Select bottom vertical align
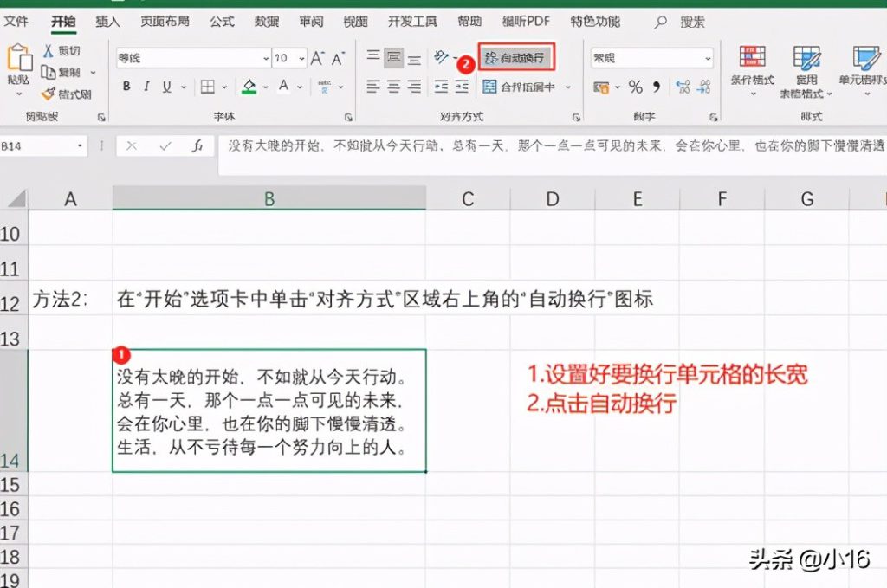This screenshot has height=588, width=887. tap(414, 59)
